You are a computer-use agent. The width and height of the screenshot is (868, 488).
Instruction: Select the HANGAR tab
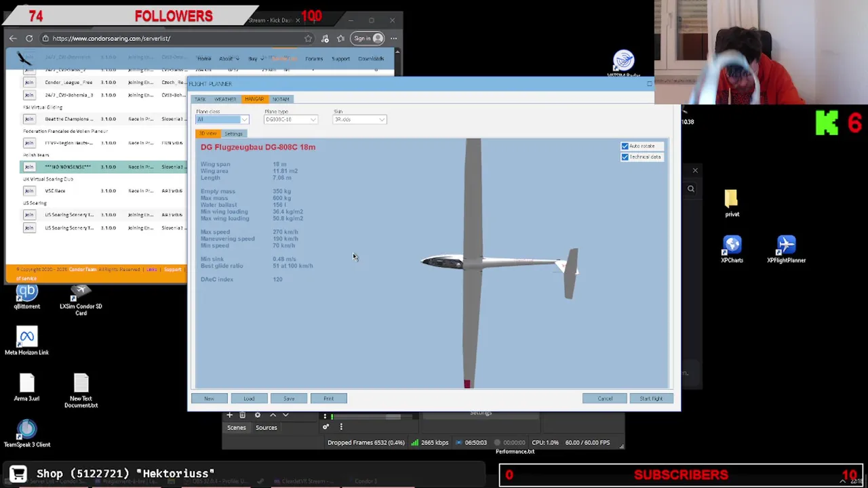click(254, 99)
